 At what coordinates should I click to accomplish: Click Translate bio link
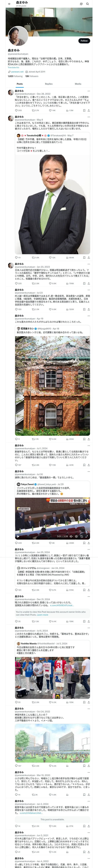pyautogui.click(x=14, y=67)
